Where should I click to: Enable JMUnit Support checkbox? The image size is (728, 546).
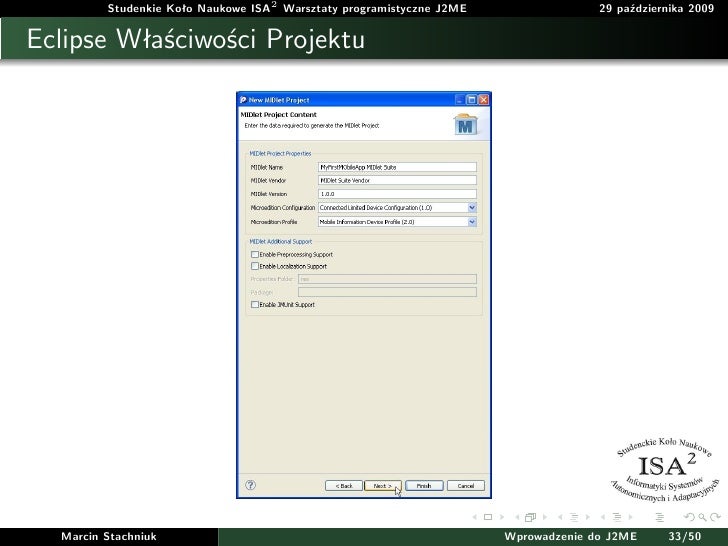tap(255, 305)
